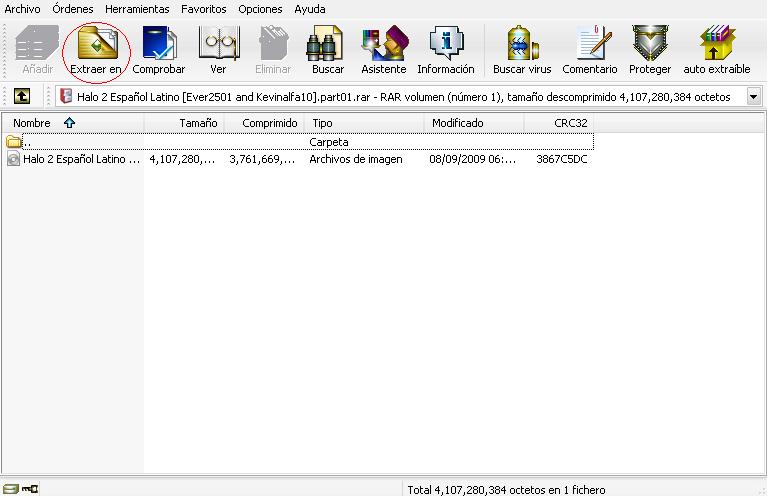767x496 pixels.
Task: Click the auto extraíble SFX icon
Action: (717, 43)
